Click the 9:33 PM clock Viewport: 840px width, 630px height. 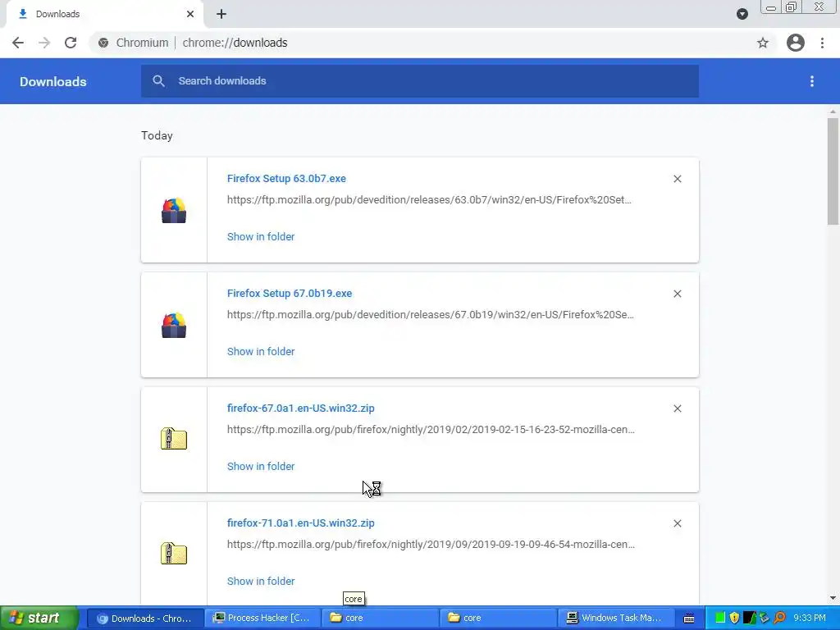pyautogui.click(x=810, y=619)
